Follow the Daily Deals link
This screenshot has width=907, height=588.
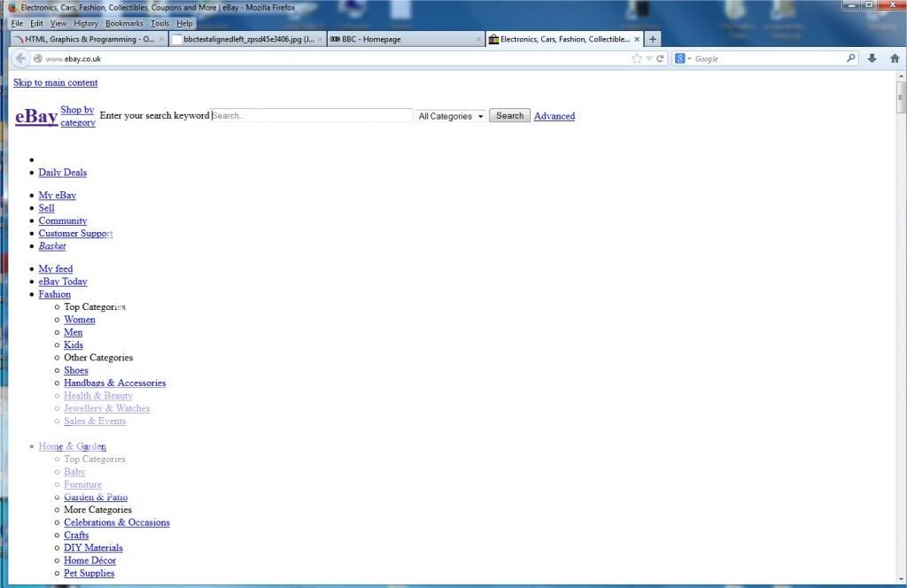pos(62,173)
